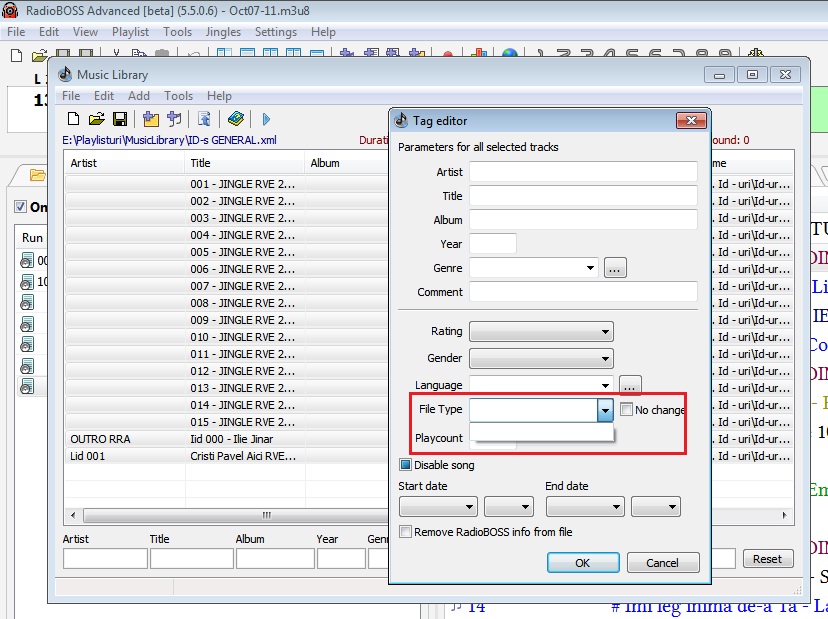Click New library icon in Music Library toolbar
This screenshot has width=828, height=619.
73,119
